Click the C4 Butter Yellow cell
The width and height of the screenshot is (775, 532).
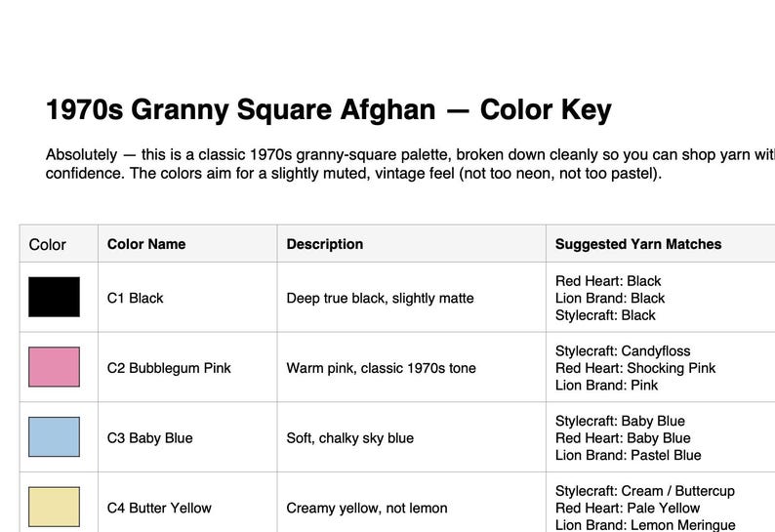(159, 508)
